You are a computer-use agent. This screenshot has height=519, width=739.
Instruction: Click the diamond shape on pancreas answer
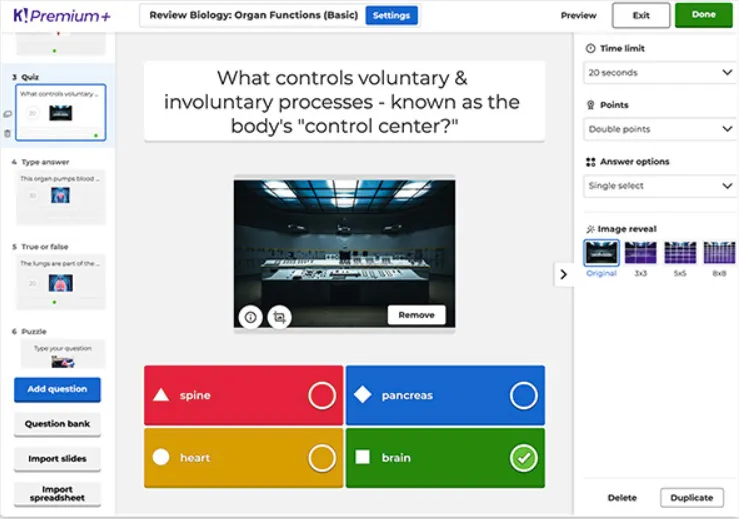(363, 395)
